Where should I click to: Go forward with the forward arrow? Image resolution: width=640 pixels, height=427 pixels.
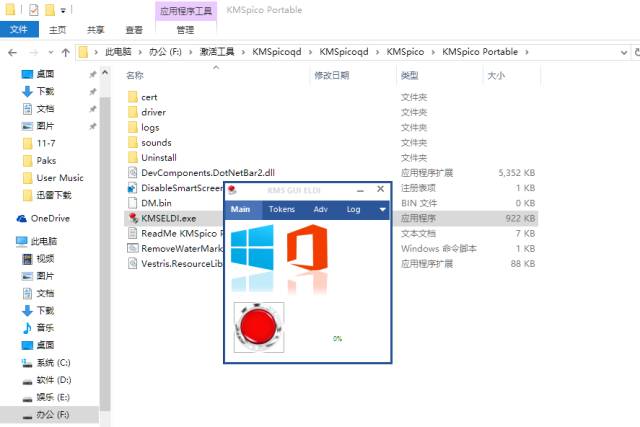click(34, 52)
